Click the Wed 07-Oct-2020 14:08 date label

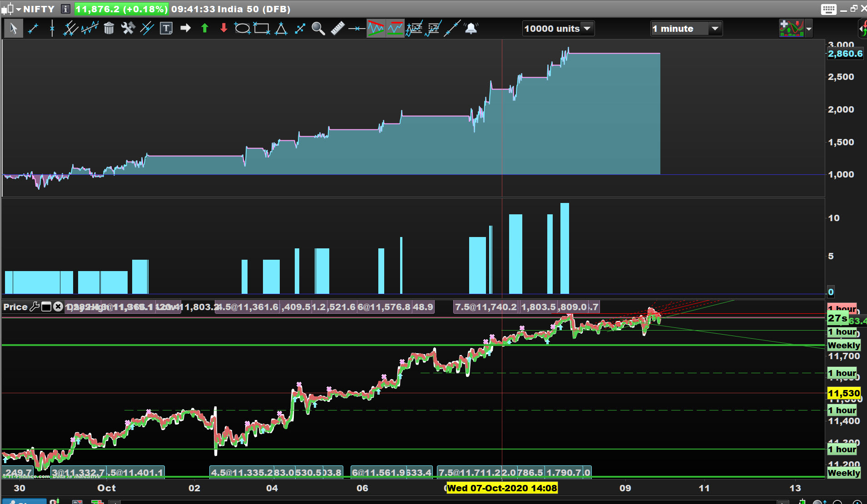[502, 488]
